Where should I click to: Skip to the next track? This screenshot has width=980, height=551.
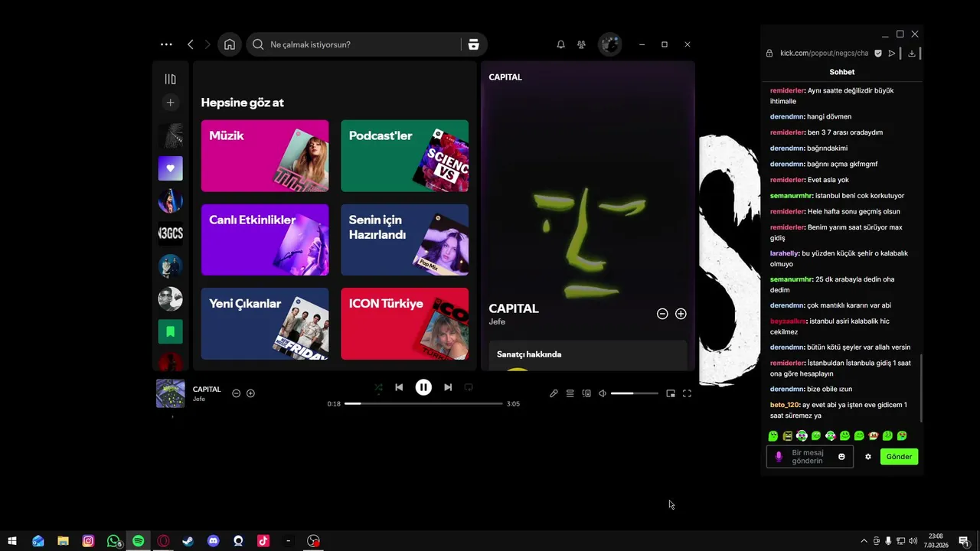(x=448, y=387)
